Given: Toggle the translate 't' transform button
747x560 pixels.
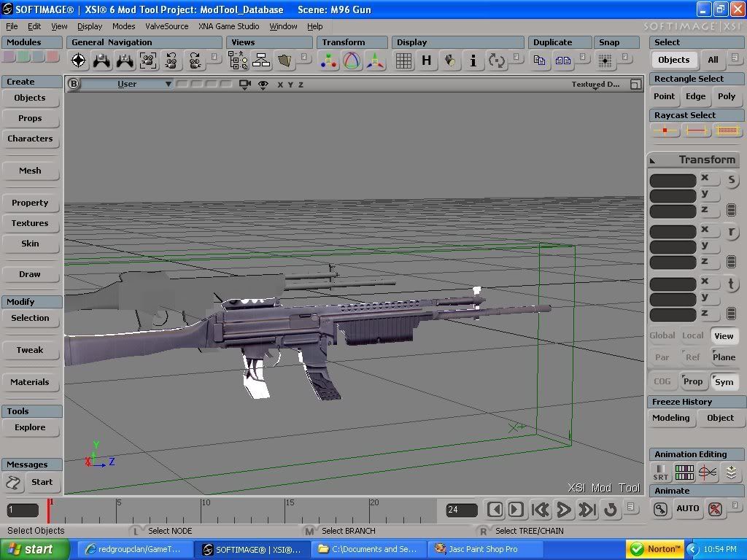Looking at the screenshot, I should (731, 284).
